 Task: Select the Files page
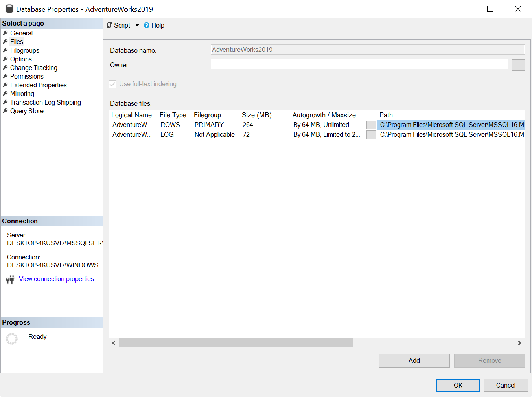pos(17,42)
